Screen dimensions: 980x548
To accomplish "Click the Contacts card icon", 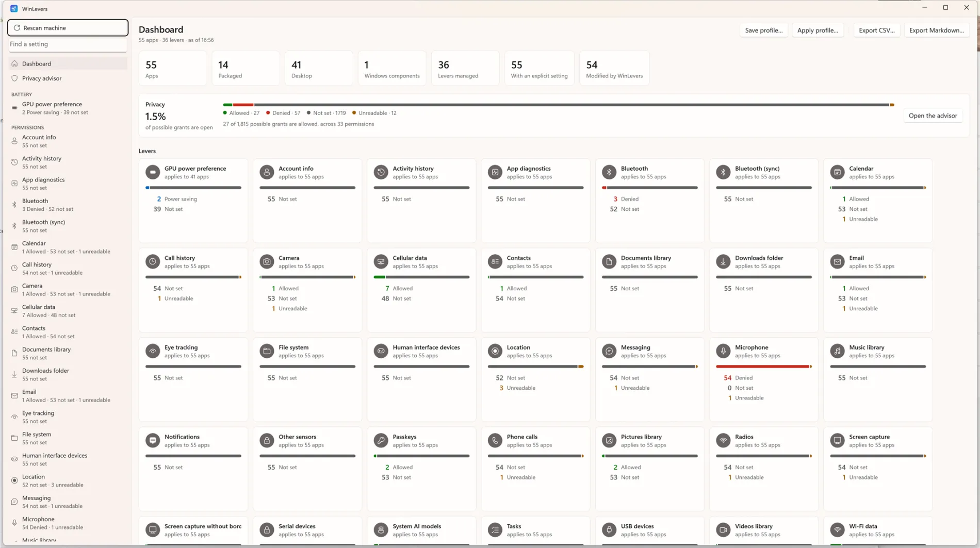I will [x=495, y=262].
